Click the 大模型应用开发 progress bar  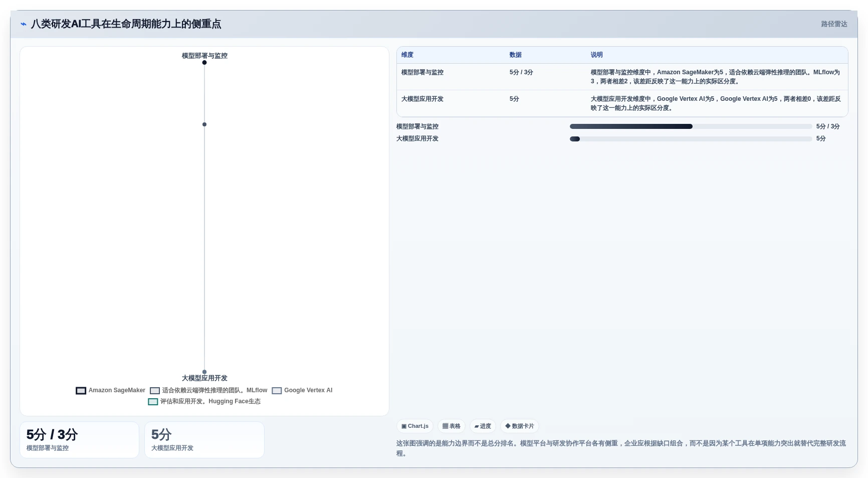[x=691, y=139]
